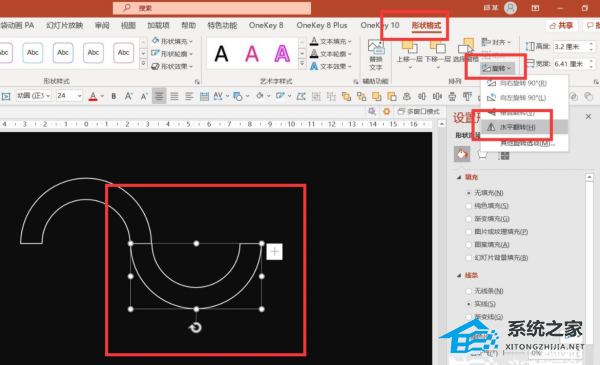Click the justify text icon
Viewport: 600px width, 365px height.
point(174,96)
